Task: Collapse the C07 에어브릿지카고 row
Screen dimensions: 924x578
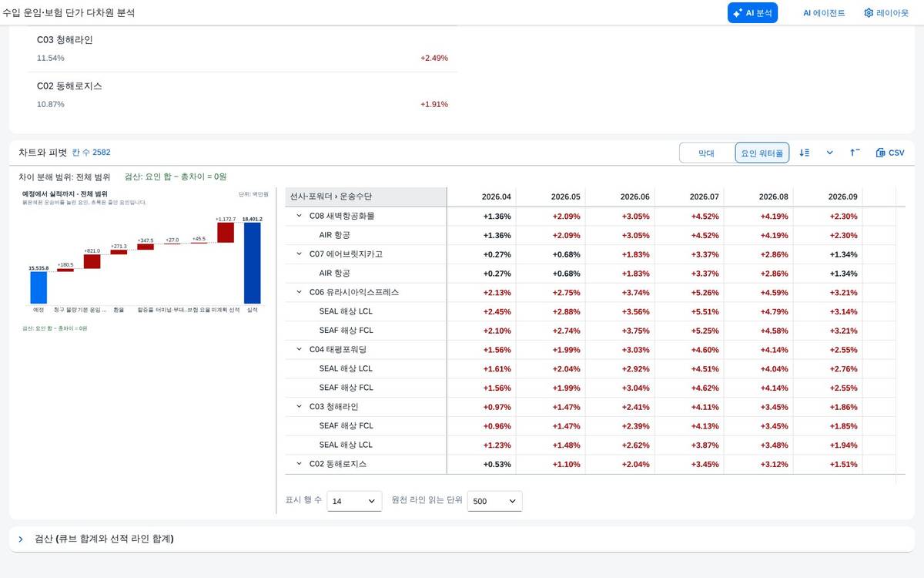Action: click(299, 254)
